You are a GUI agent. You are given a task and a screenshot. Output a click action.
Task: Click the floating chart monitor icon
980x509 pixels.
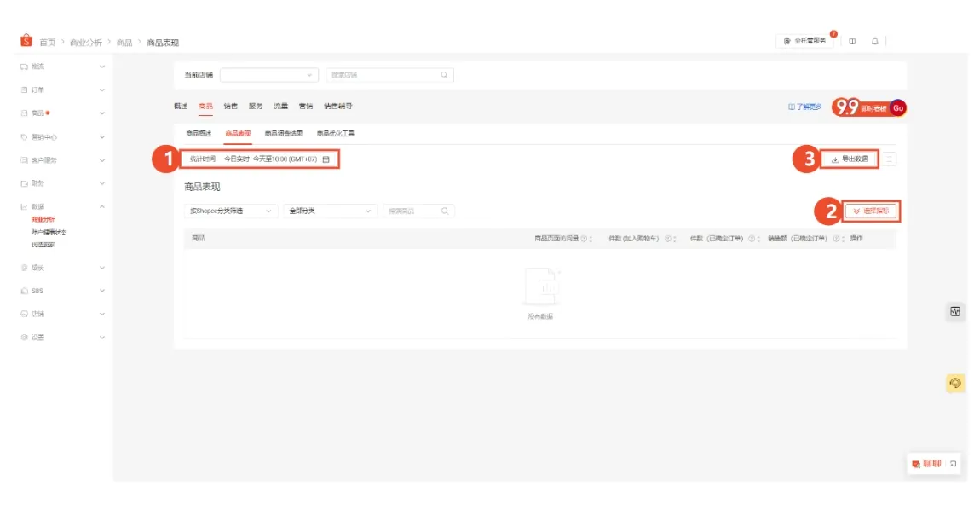click(x=955, y=312)
